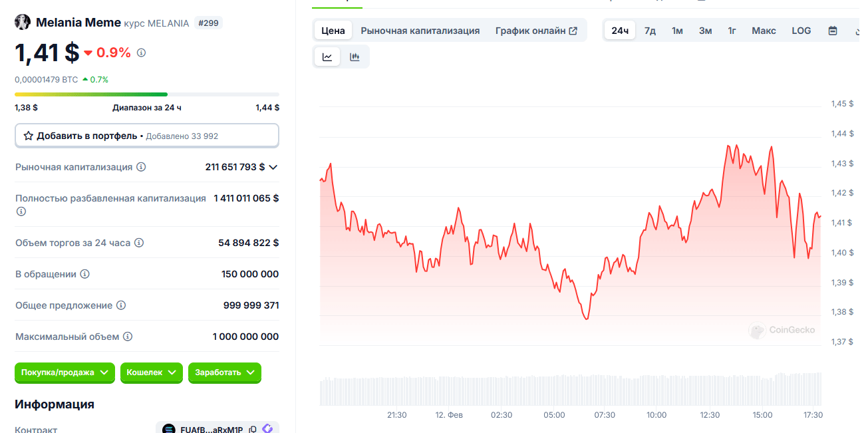Screen dimensions: 868x433
Task: Click the 24h high value 1,44 $
Action: pos(267,107)
